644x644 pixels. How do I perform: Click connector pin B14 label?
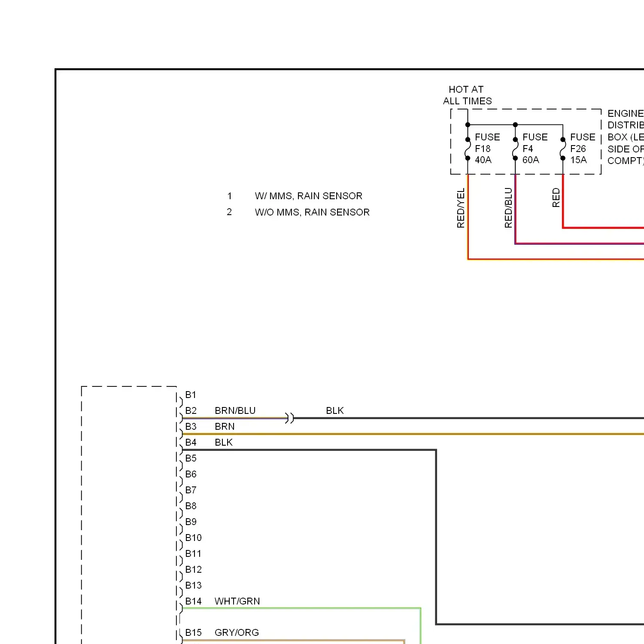tap(193, 601)
